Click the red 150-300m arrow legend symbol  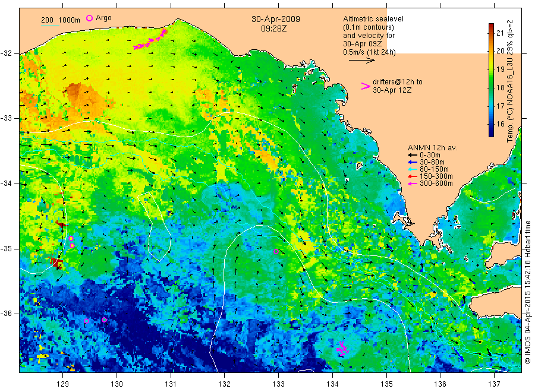[413, 176]
